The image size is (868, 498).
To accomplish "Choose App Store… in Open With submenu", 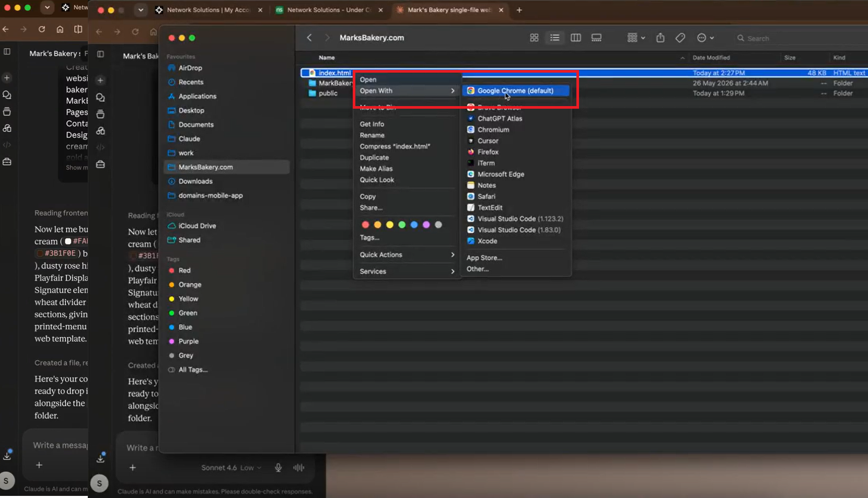I will (x=484, y=258).
